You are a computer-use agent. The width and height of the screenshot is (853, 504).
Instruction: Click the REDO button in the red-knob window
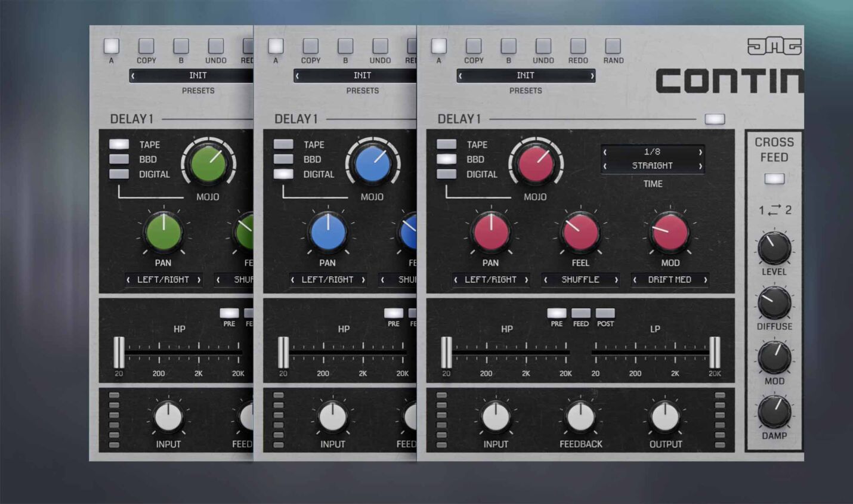tap(577, 46)
